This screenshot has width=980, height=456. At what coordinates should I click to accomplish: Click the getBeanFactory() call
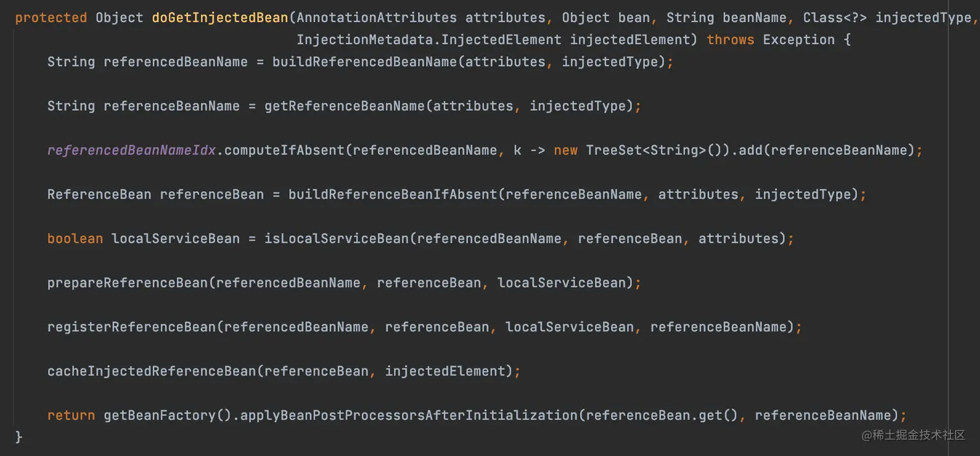click(x=167, y=415)
